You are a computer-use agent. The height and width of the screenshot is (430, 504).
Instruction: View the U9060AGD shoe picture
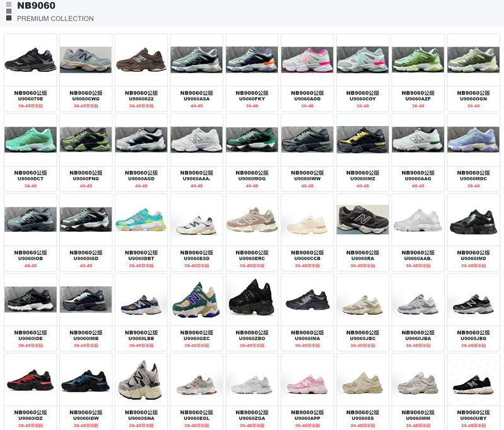tap(141, 139)
